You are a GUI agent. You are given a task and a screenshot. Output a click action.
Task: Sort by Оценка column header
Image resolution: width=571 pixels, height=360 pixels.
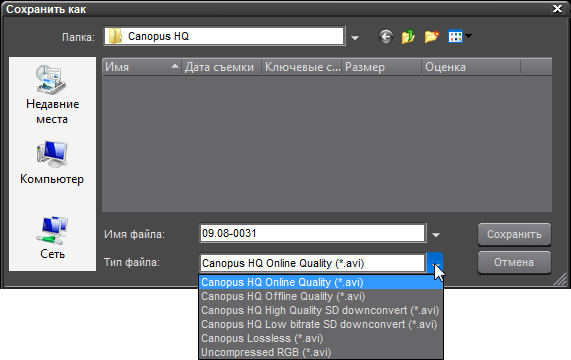(471, 67)
